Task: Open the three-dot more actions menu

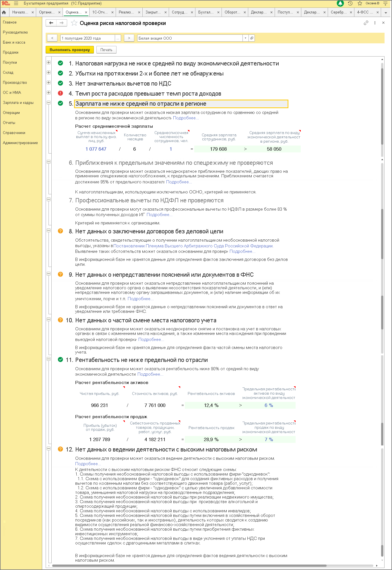Action: (x=375, y=23)
